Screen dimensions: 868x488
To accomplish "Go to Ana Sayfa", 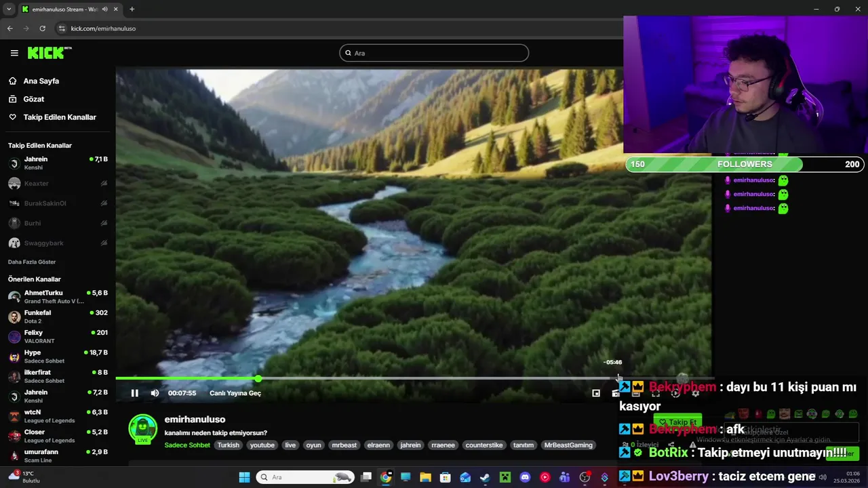I will point(41,81).
